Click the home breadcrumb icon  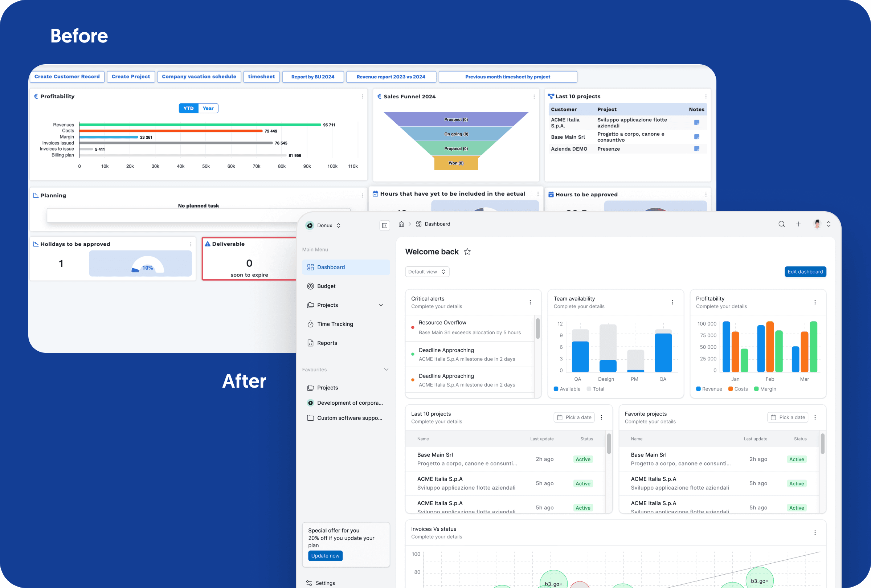point(401,224)
